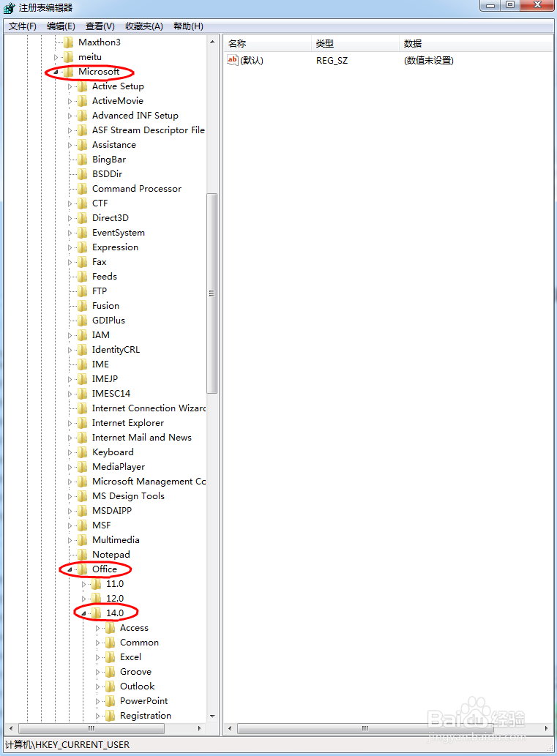Click the Outlook folder icon

coord(111,686)
